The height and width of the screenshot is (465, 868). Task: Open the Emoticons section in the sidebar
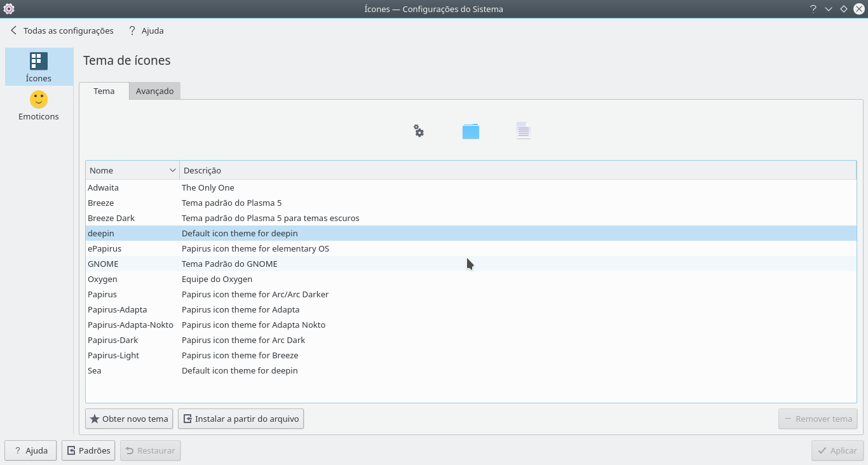point(39,105)
